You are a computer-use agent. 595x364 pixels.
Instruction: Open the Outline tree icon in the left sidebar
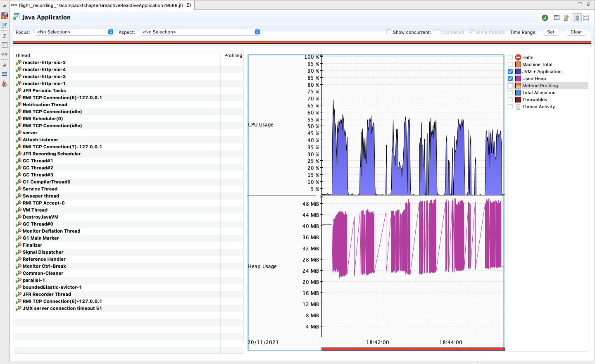5,25
